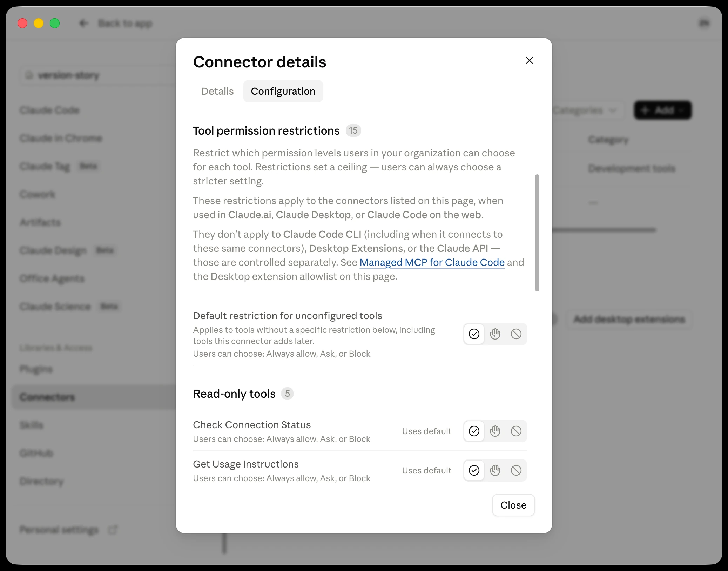The width and height of the screenshot is (728, 571).
Task: Open Personal settings in sidebar
Action: (x=59, y=530)
